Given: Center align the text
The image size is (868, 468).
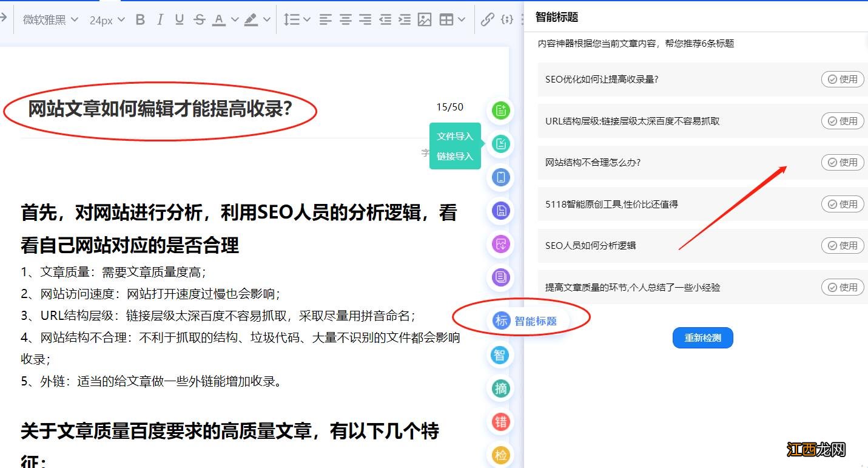Looking at the screenshot, I should coord(346,19).
